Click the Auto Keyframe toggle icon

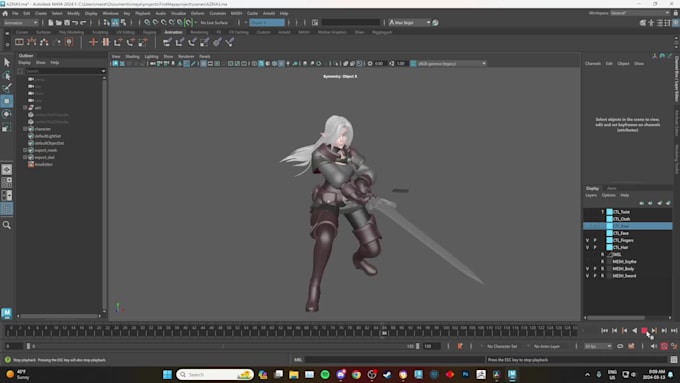point(664,346)
